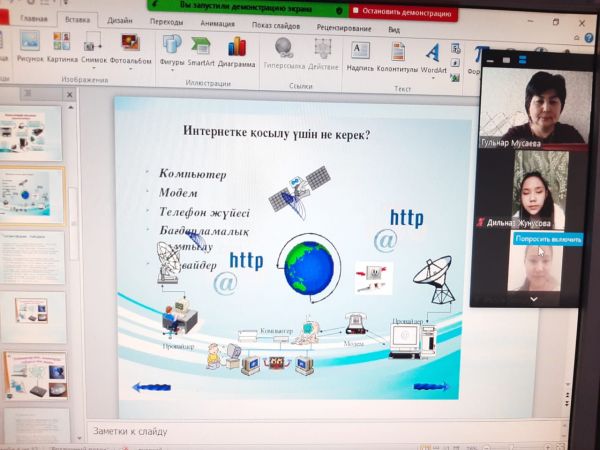Click the Попросить включить button

tap(548, 239)
